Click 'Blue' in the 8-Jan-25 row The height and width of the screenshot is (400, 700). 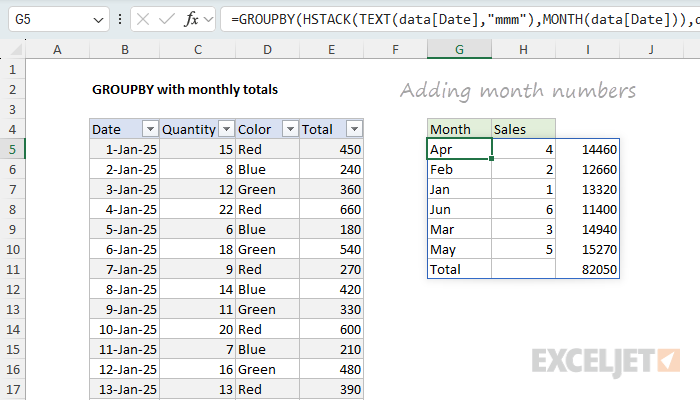[267, 289]
